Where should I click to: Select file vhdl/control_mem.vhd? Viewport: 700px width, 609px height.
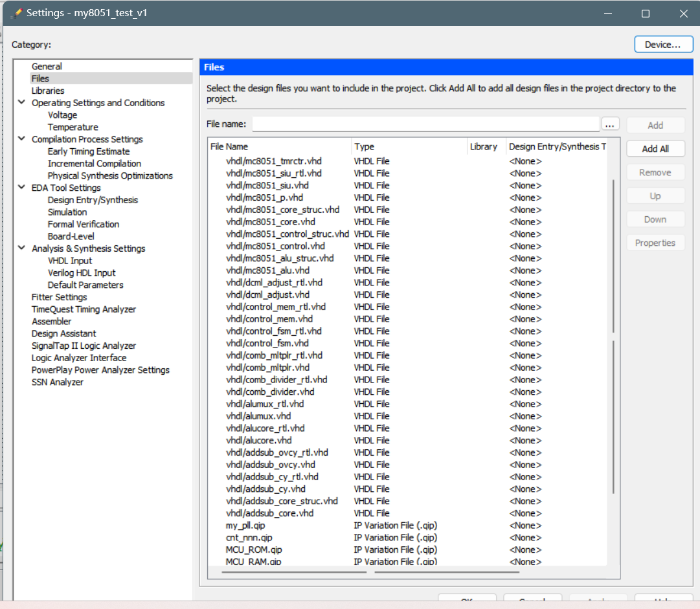(x=269, y=319)
